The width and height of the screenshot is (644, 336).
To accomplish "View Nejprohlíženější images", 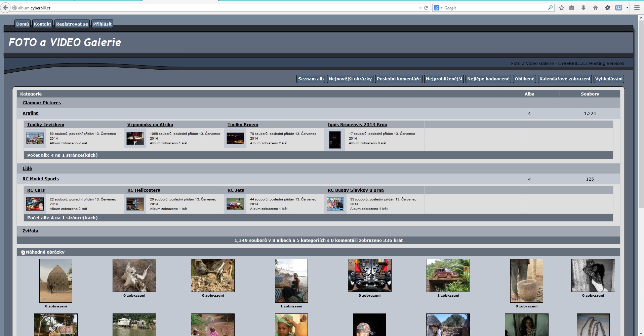I will [x=444, y=79].
